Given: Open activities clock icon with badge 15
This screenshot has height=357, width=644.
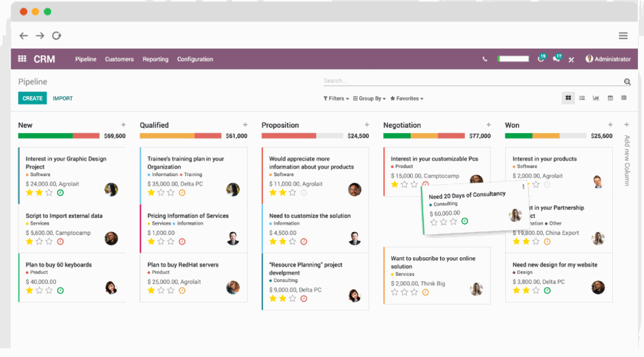Looking at the screenshot, I should point(540,59).
